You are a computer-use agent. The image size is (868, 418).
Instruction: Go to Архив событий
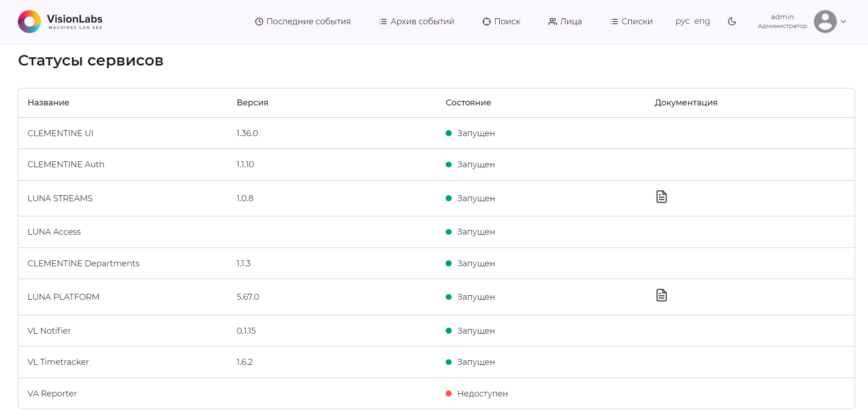point(416,22)
